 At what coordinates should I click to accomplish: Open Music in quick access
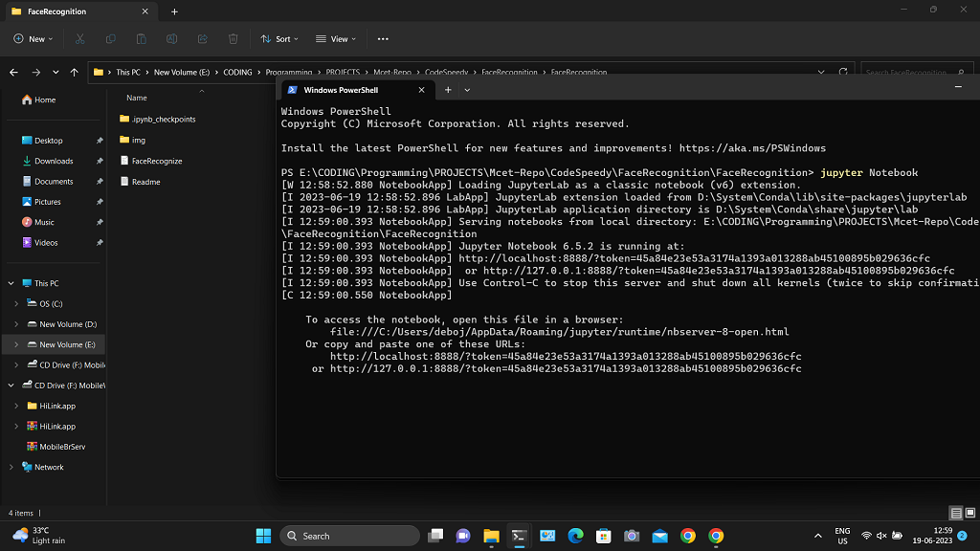tap(38, 222)
